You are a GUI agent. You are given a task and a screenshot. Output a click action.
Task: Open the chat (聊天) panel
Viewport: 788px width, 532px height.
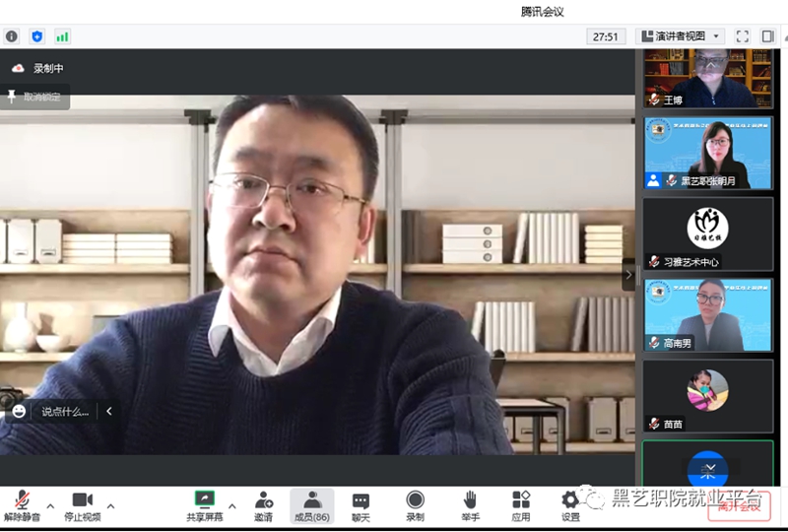click(361, 505)
